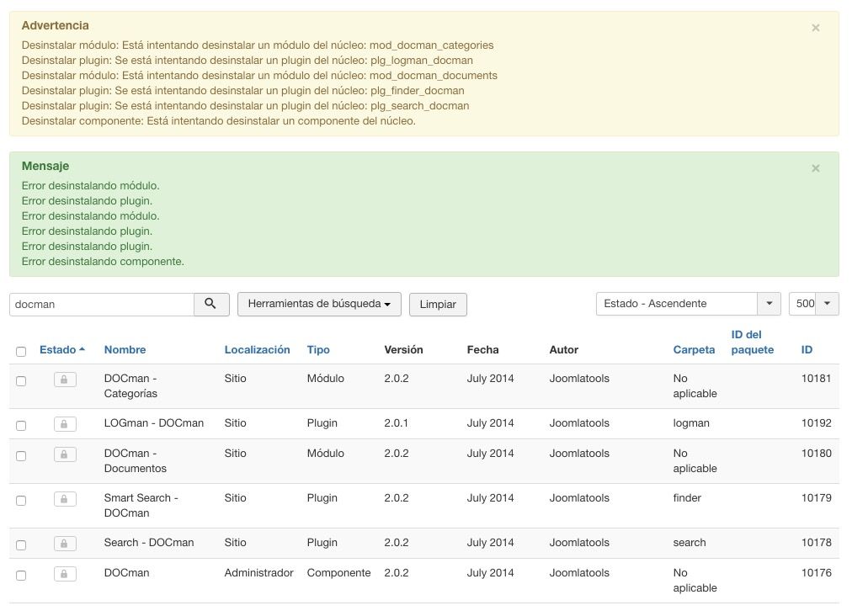
Task: Click the ID value 10180
Action: 816,454
